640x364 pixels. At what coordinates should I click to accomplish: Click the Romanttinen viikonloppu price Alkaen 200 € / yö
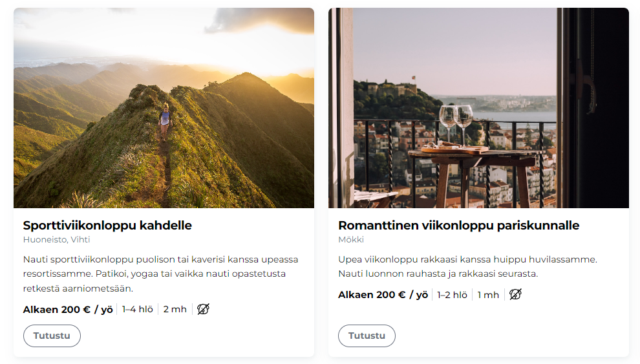point(383,295)
